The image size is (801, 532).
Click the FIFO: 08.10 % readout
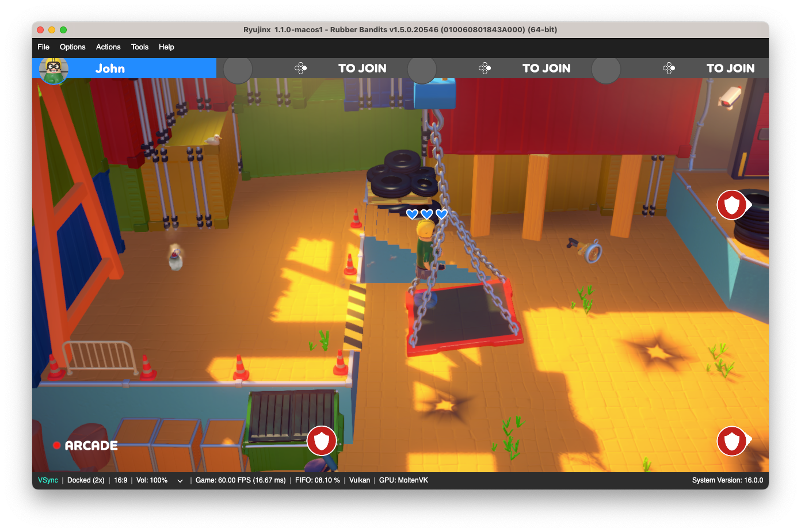318,480
